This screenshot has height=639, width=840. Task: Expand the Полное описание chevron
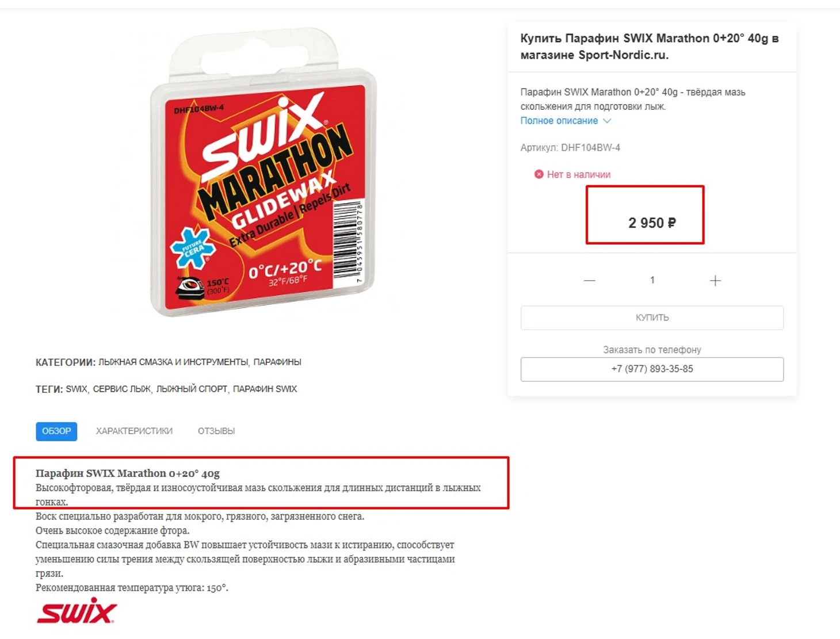(607, 121)
